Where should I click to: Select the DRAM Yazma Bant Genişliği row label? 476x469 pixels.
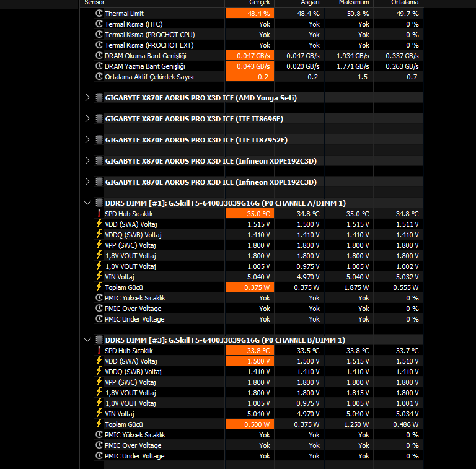tap(145, 66)
